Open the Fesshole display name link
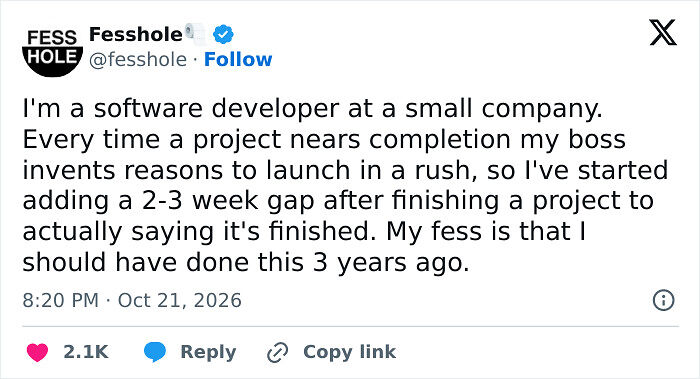Viewport: 700px width, 379px height. (136, 34)
